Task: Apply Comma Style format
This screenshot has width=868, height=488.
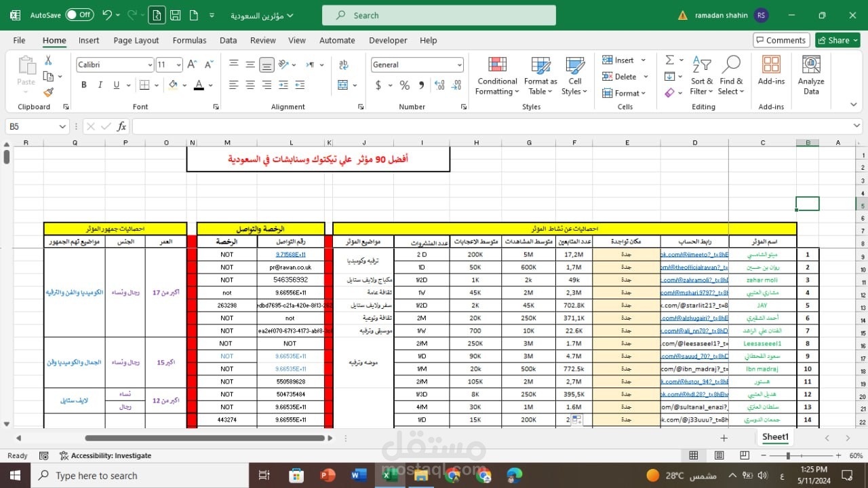Action: coord(421,85)
